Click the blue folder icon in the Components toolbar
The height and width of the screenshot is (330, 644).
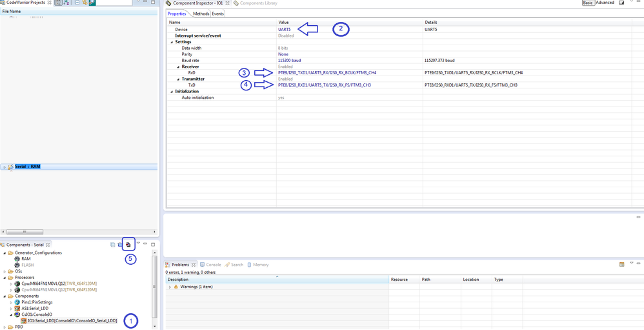tap(120, 245)
